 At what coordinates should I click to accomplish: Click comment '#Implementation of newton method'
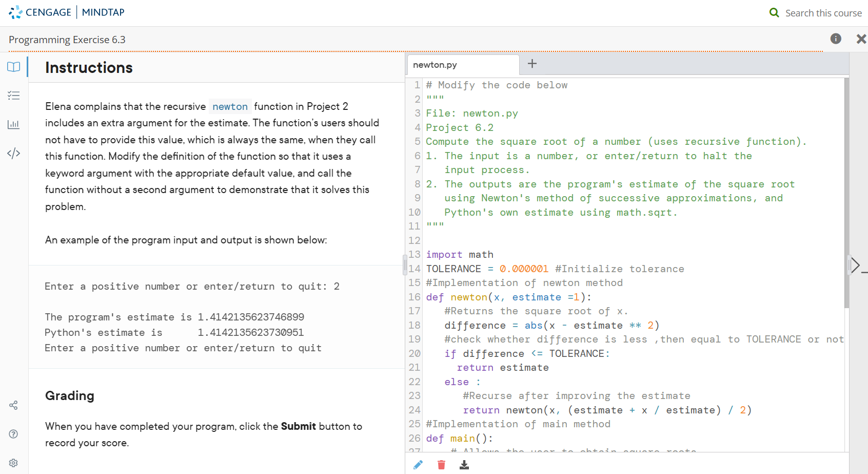[524, 282]
